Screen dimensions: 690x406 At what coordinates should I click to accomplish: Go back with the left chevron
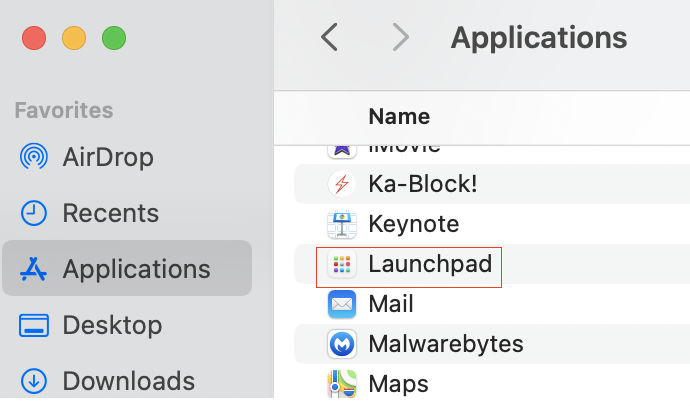point(329,37)
